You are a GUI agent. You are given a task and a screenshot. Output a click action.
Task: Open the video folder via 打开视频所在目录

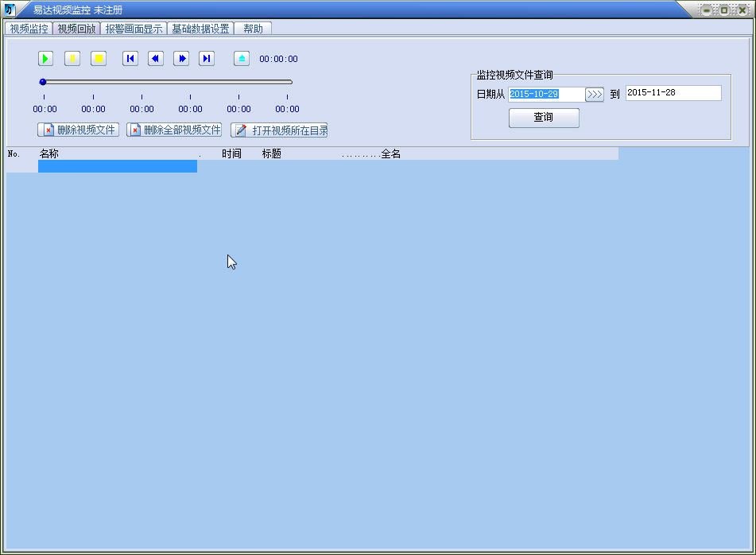[279, 130]
